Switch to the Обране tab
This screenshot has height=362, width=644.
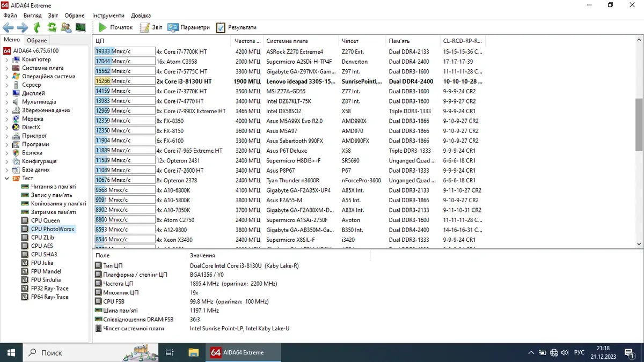click(37, 40)
